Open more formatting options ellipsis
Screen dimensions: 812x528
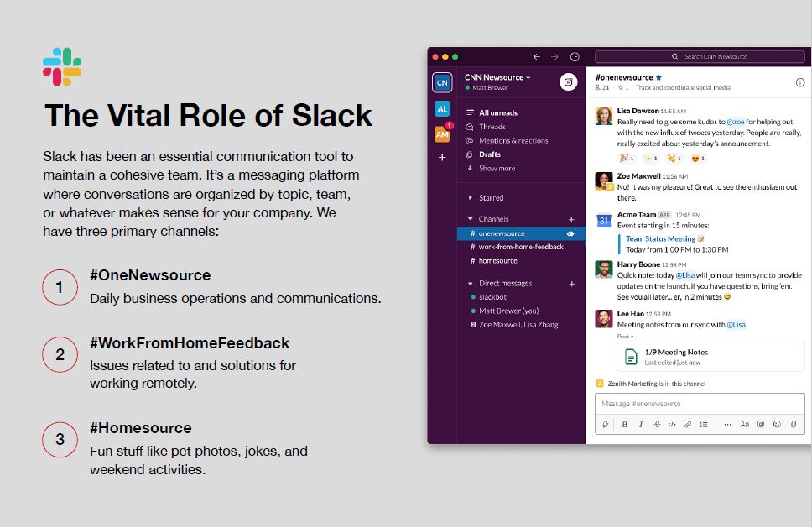(x=727, y=425)
